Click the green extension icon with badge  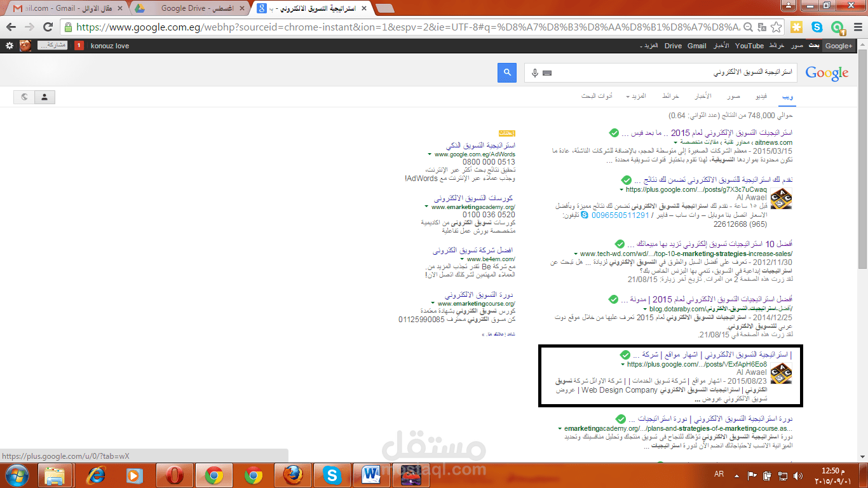[x=838, y=28]
